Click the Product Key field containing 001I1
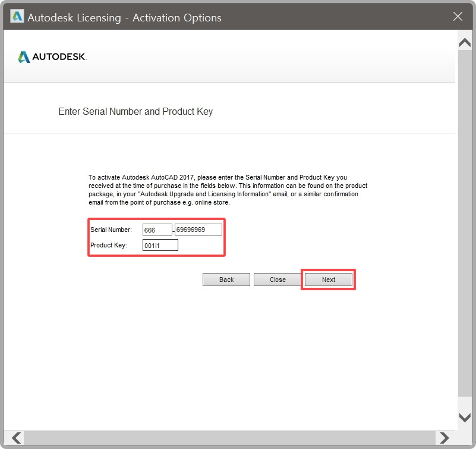The image size is (476, 449). pyautogui.click(x=160, y=245)
